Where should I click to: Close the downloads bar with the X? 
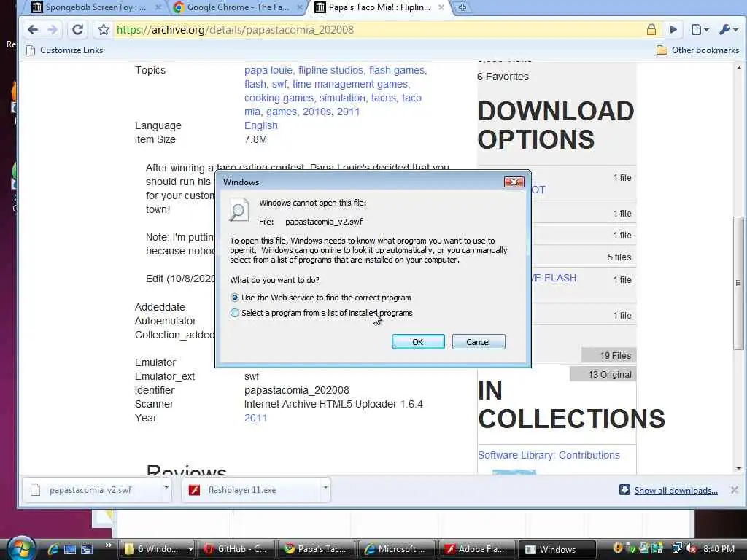(734, 489)
